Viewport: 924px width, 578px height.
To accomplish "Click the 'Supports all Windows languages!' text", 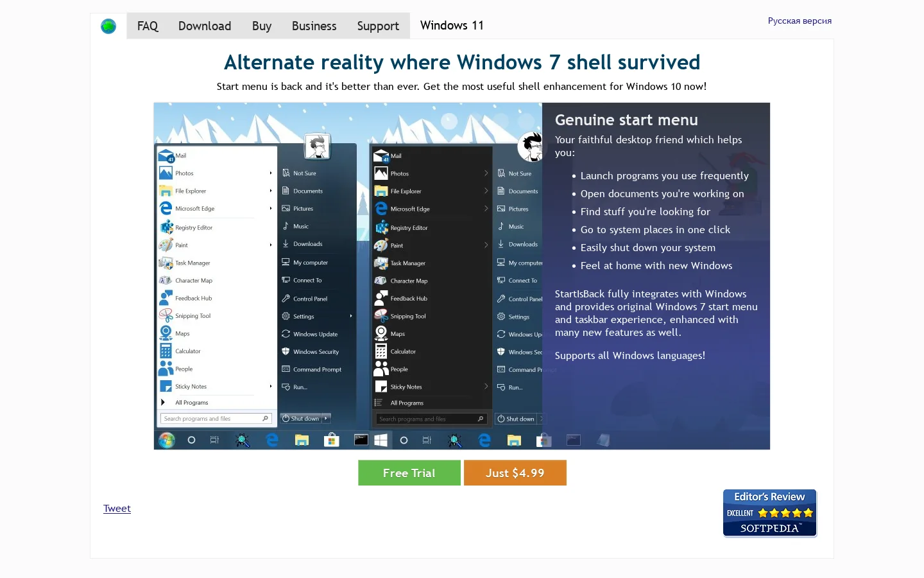I will click(x=630, y=355).
